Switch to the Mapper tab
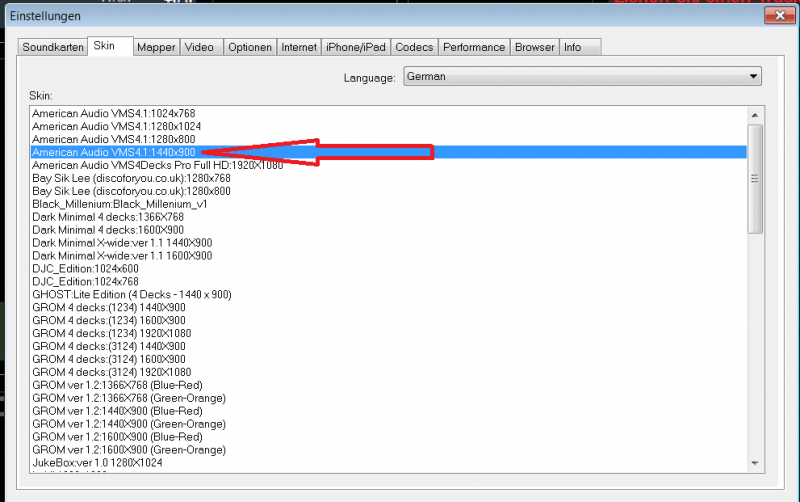The image size is (800, 502). point(156,47)
